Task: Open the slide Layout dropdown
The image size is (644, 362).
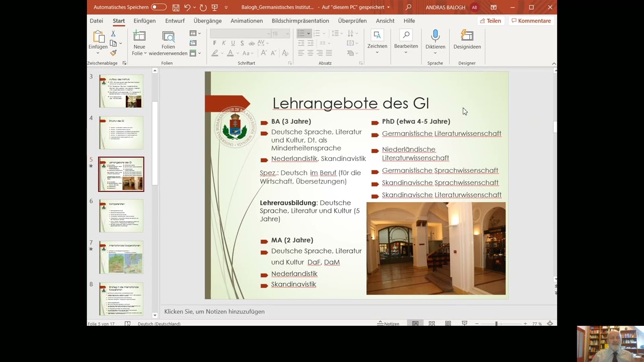Action: [195, 33]
